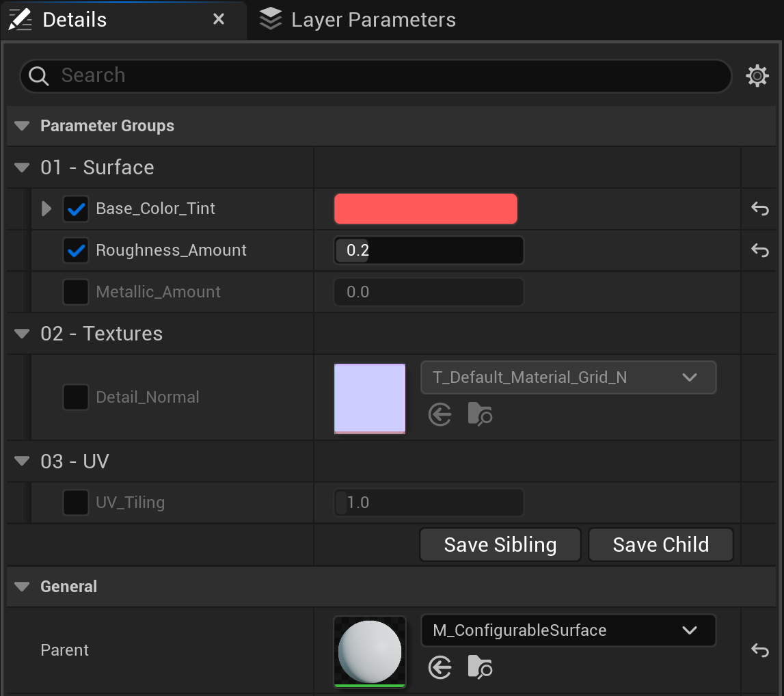Use selected asset for Detail_Normal texture
Image resolution: width=784 pixels, height=696 pixels.
[x=440, y=414]
